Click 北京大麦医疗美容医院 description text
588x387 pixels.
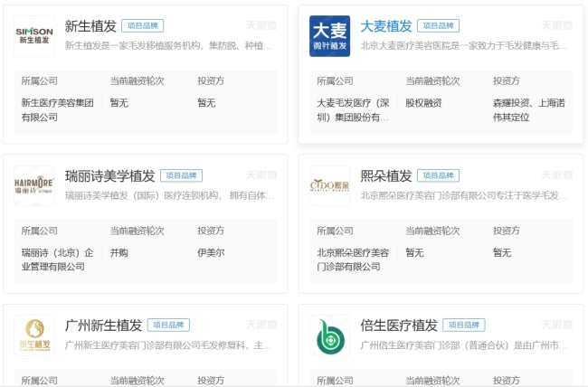click(x=464, y=46)
